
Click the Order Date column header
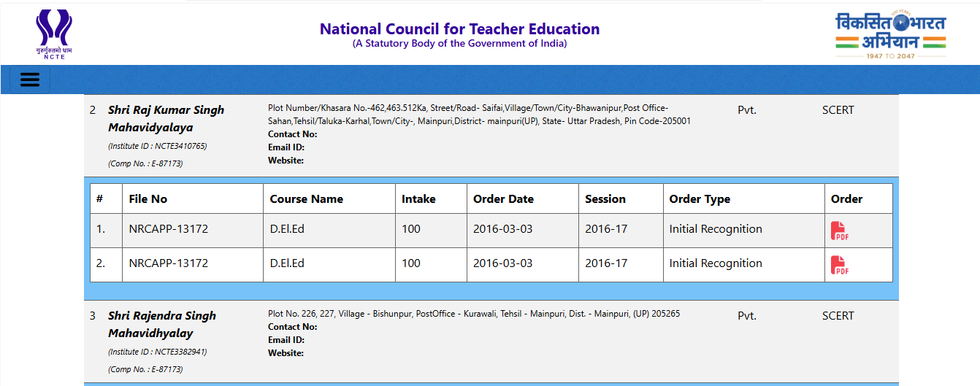pyautogui.click(x=503, y=199)
